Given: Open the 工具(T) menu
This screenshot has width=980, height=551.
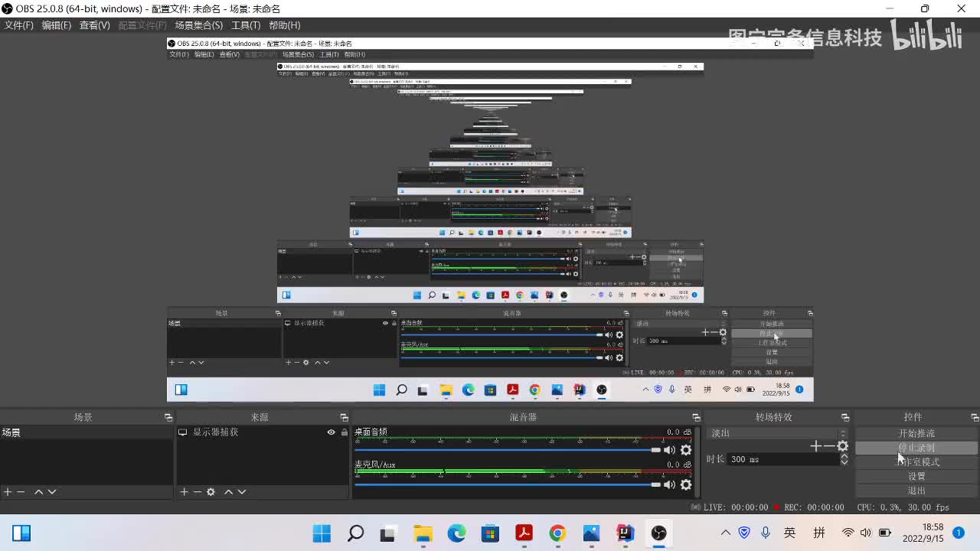Looking at the screenshot, I should click(x=246, y=25).
